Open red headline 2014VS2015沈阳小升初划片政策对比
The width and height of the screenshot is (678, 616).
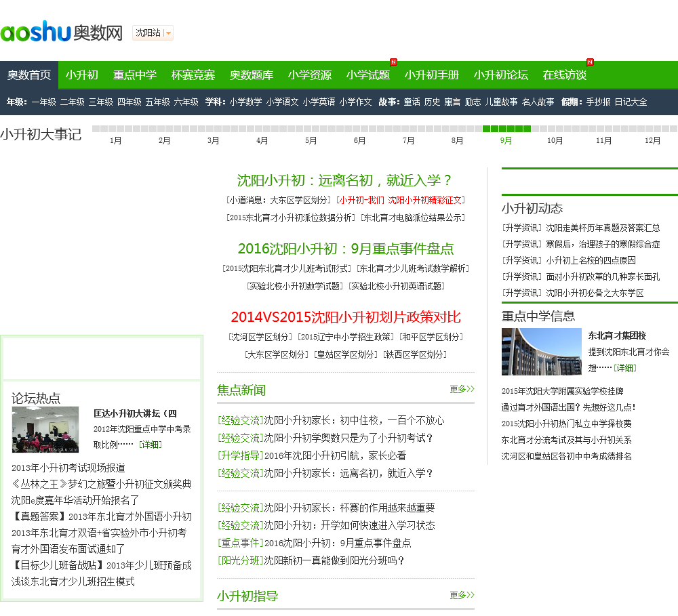345,317
